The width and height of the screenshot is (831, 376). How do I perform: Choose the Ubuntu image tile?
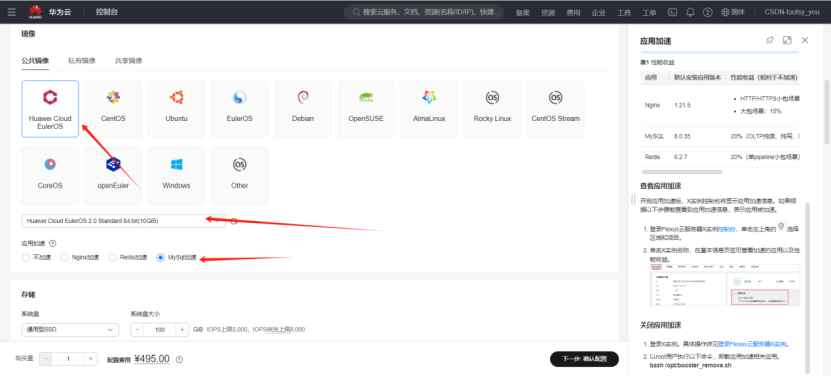click(176, 109)
